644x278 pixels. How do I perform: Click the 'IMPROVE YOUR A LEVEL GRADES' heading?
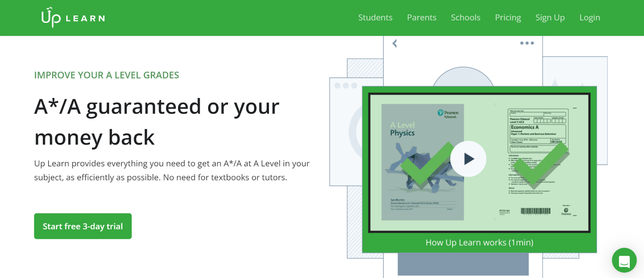click(107, 75)
